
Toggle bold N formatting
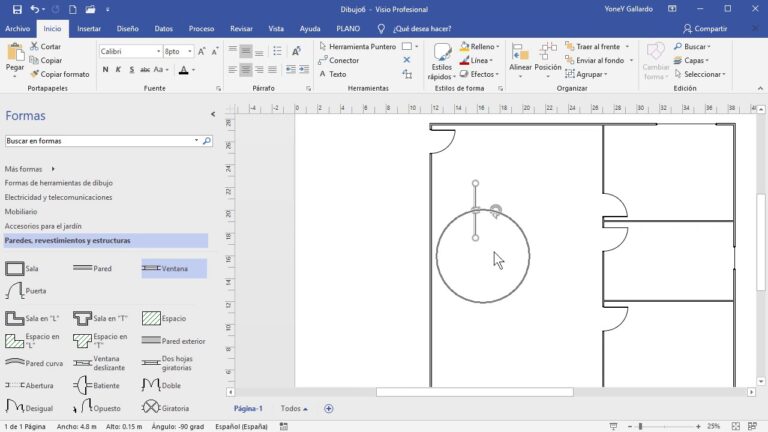tap(105, 70)
